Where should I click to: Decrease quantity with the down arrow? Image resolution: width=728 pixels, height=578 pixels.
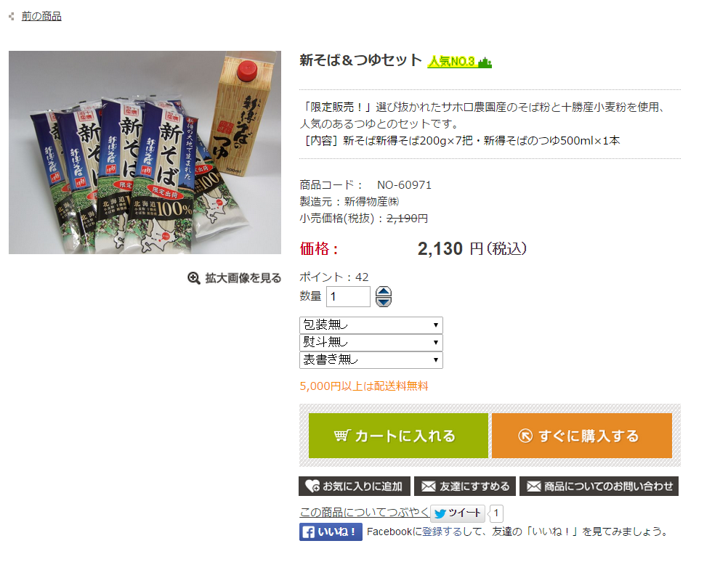[x=384, y=301]
